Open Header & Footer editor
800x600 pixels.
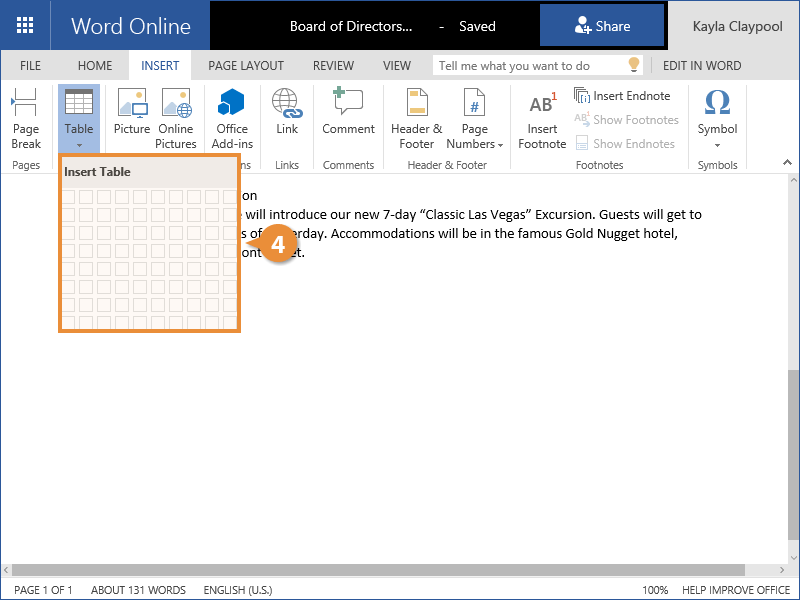point(417,117)
